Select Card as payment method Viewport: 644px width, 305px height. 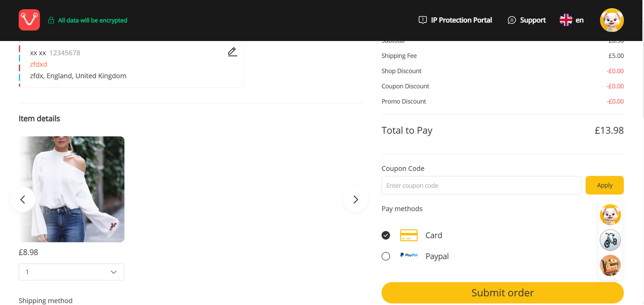coord(386,235)
